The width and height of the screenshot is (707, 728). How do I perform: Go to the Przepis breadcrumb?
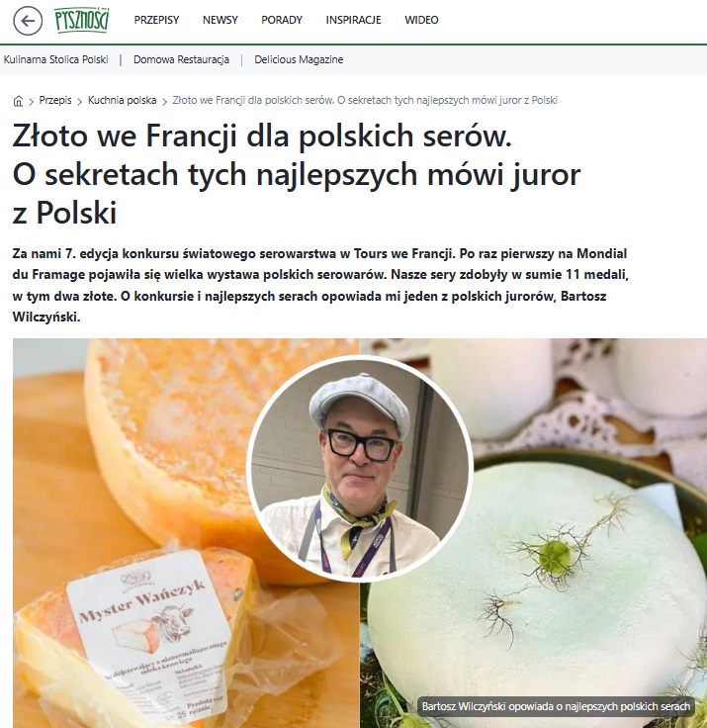[55, 100]
